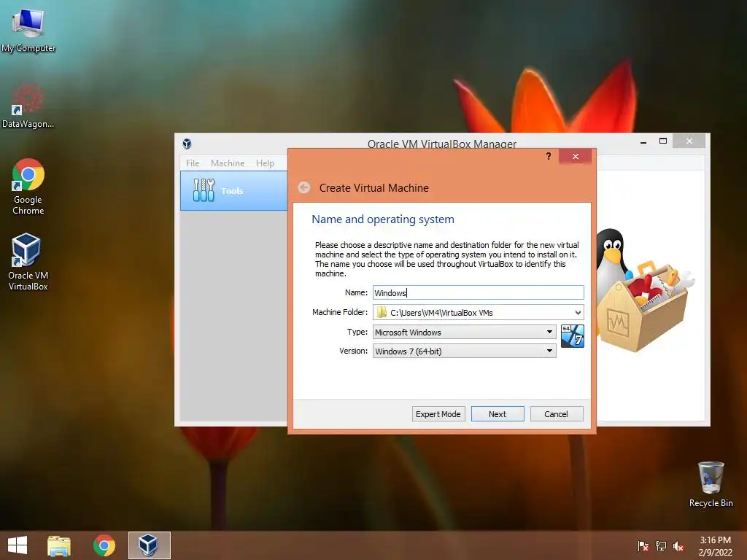Screen dimensions: 747x560
Task: Open the network tray icon
Action: 661,546
